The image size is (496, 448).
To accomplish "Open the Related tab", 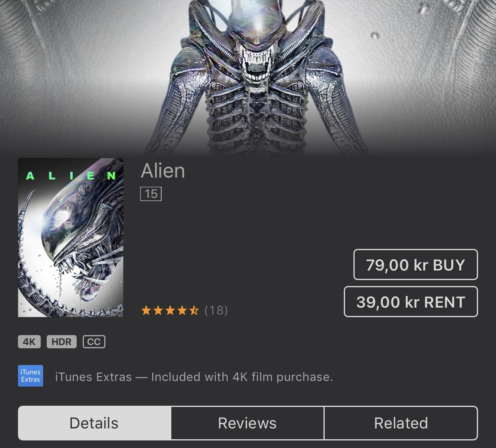I will [x=401, y=423].
